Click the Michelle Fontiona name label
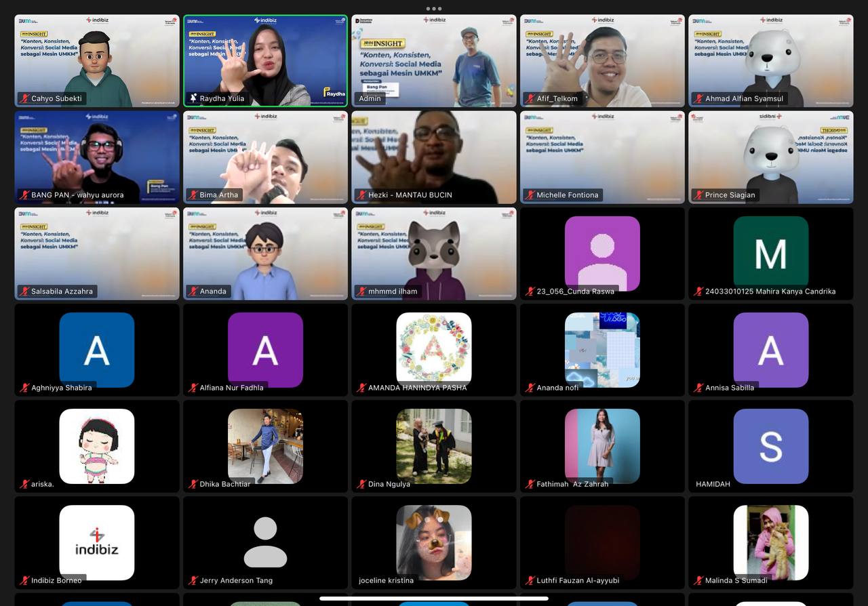868x606 pixels. coord(567,195)
